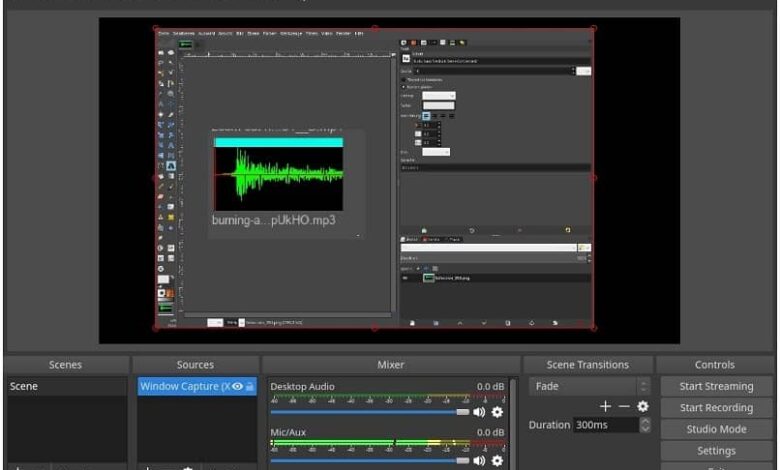This screenshot has height=470, width=780.
Task: Add a scene transition with the plus icon
Action: (x=605, y=406)
